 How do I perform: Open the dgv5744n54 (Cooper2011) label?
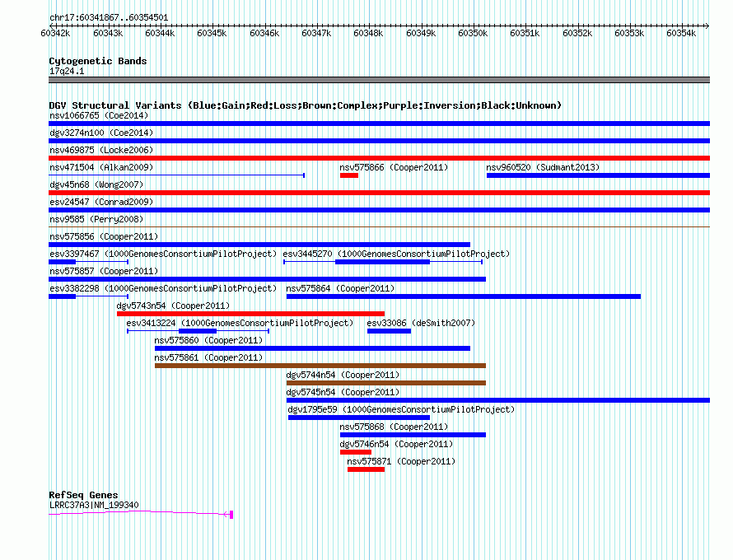[343, 375]
